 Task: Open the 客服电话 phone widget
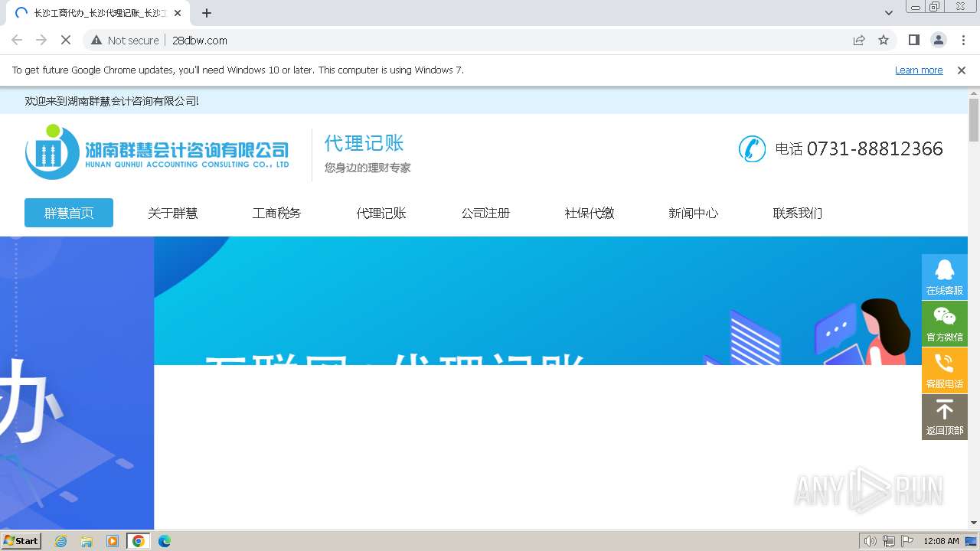(x=945, y=370)
